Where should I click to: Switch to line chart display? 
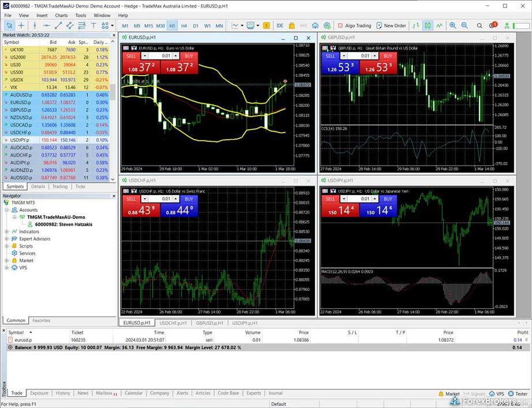[x=439, y=25]
